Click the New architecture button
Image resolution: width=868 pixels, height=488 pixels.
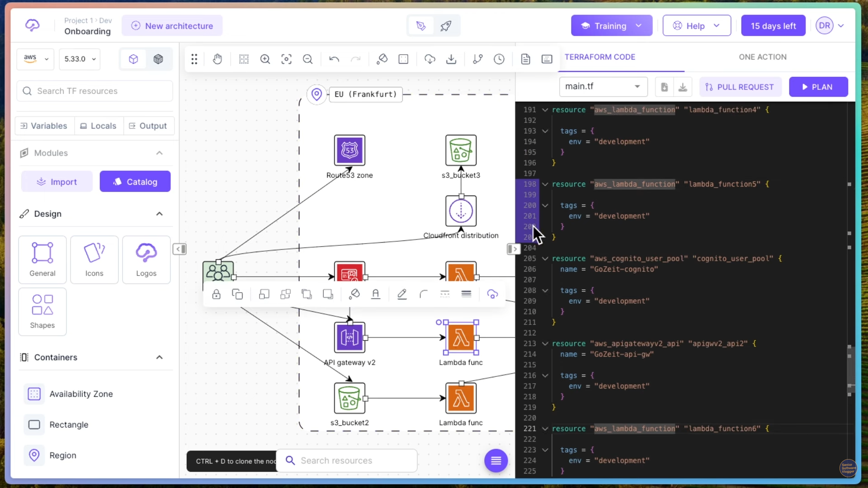(x=172, y=26)
